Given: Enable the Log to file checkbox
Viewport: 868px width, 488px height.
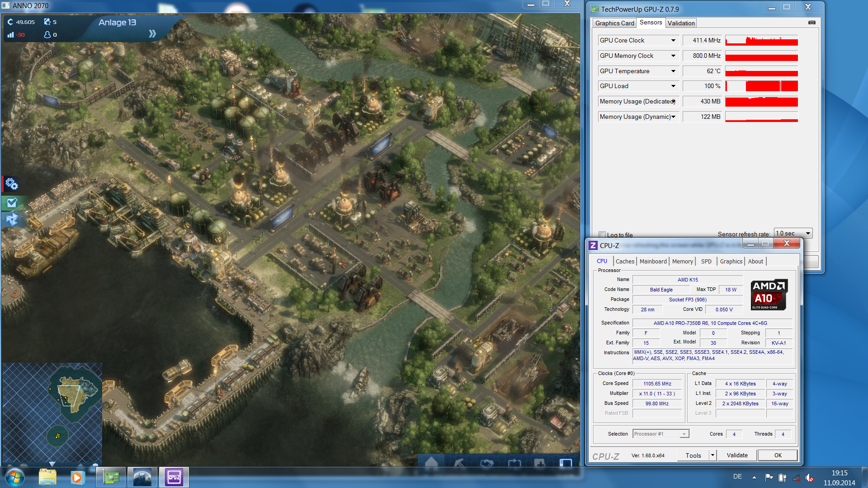Looking at the screenshot, I should click(x=602, y=235).
